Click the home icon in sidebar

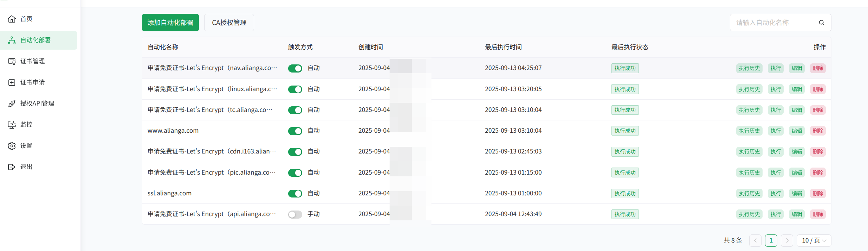(x=12, y=19)
